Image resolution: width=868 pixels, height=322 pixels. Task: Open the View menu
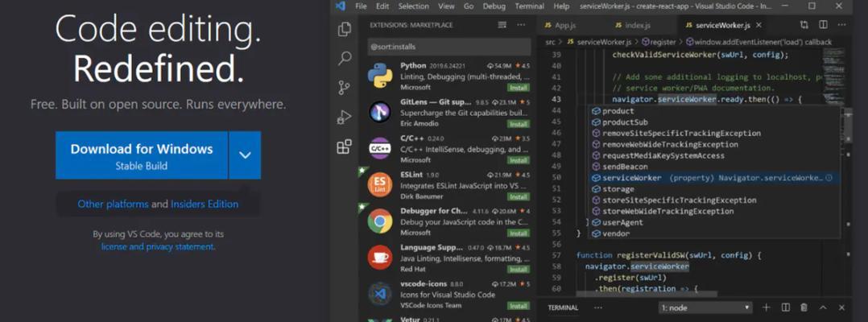pyautogui.click(x=446, y=6)
